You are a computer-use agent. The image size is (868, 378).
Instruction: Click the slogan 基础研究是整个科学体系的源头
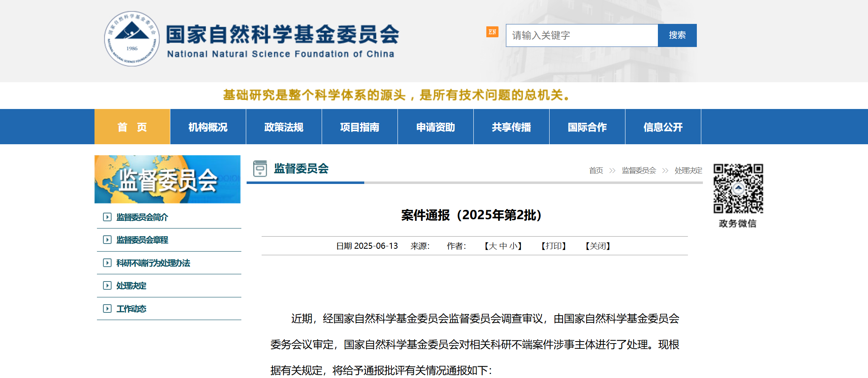point(314,95)
